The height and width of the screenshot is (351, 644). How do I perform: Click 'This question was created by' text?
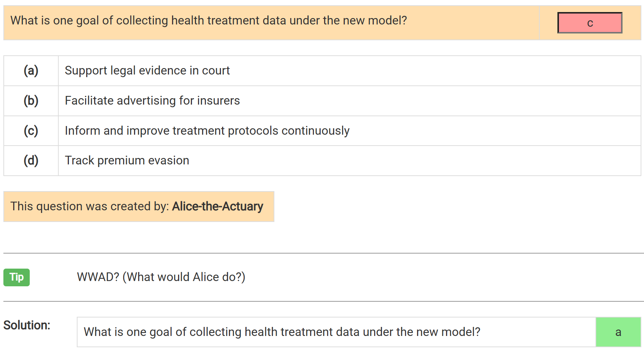tap(90, 207)
